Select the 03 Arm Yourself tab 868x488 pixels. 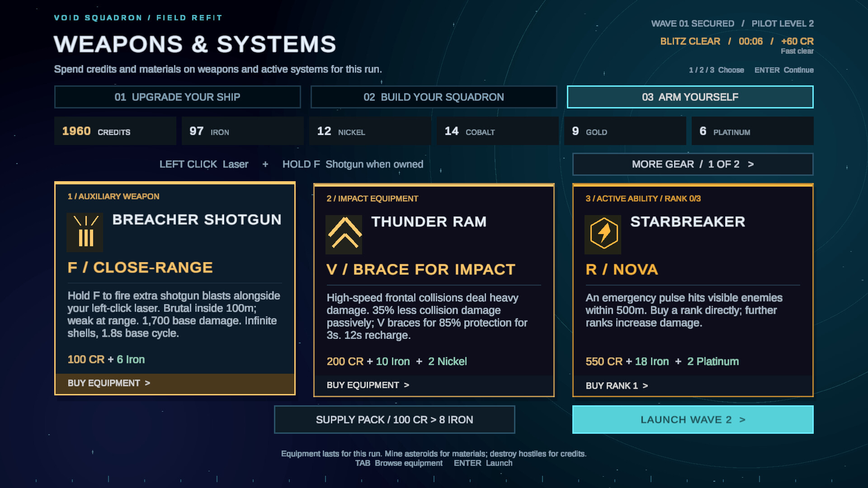690,97
